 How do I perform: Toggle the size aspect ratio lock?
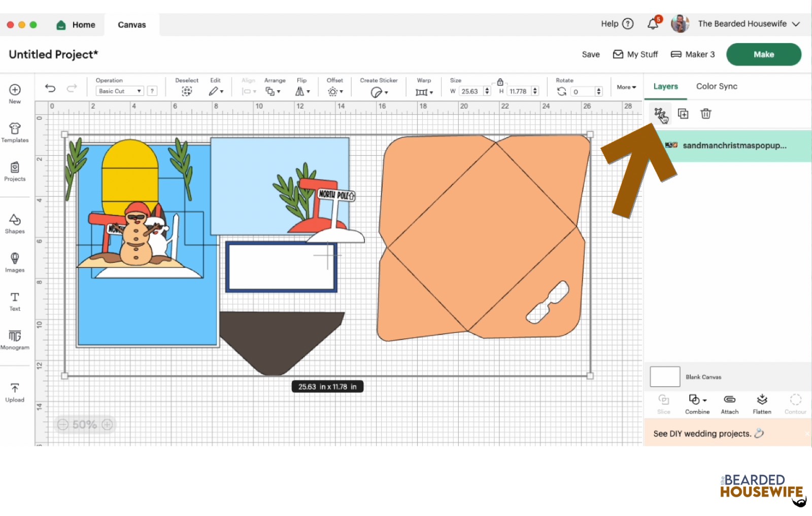(x=500, y=82)
